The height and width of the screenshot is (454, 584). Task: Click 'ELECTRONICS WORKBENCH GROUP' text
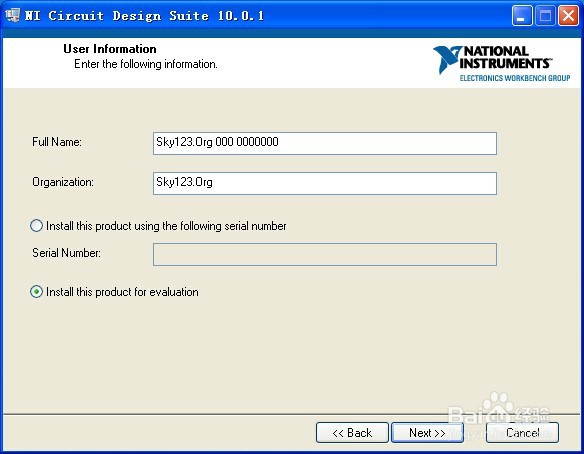pyautogui.click(x=515, y=78)
